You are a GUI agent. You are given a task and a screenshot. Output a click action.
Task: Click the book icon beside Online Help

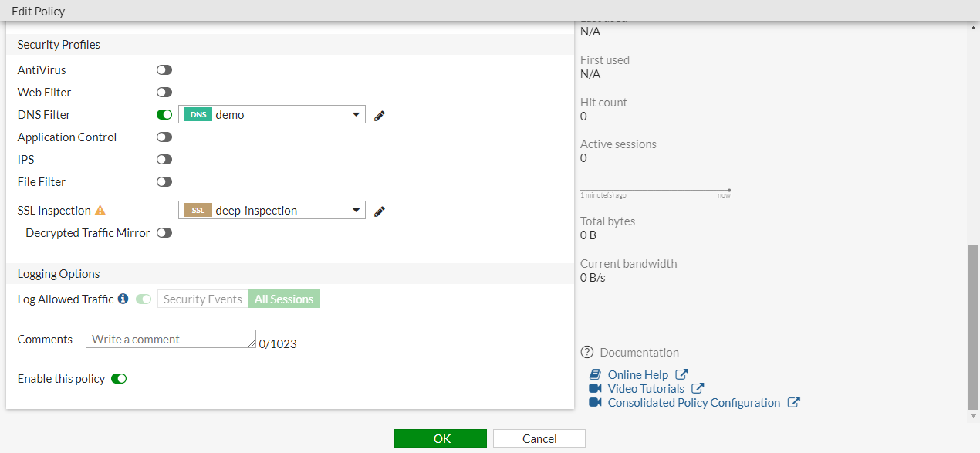click(x=595, y=374)
